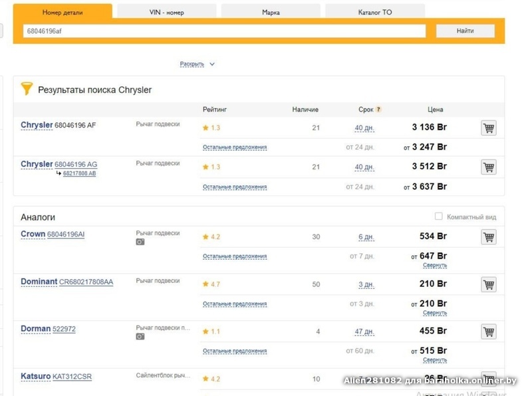Image resolution: width=532 pixels, height=396 pixels.
Task: Click rating star for Dominant row
Action: pos(205,284)
